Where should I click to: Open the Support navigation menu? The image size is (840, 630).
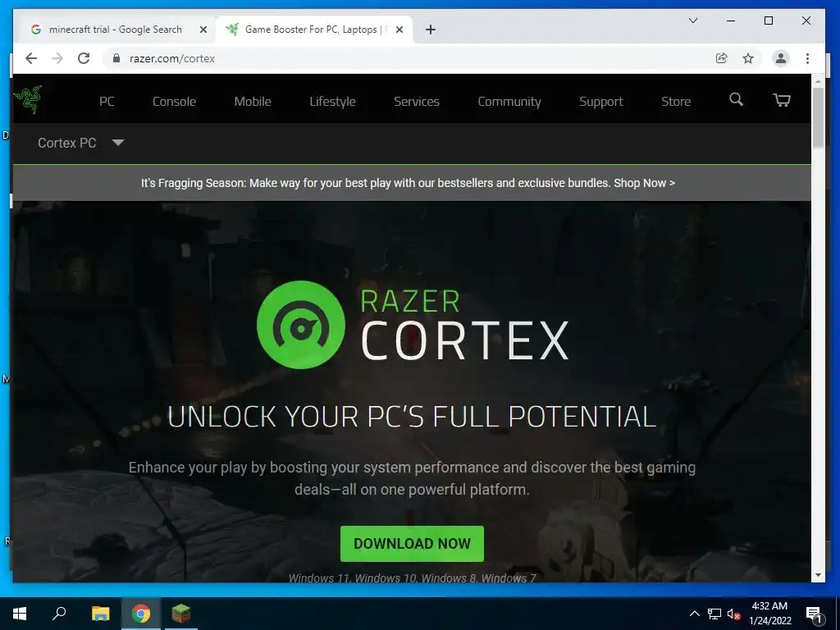(601, 101)
